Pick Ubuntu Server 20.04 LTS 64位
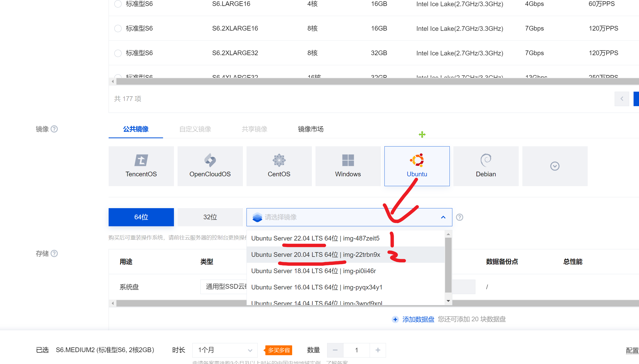The width and height of the screenshot is (639, 364). click(346, 254)
